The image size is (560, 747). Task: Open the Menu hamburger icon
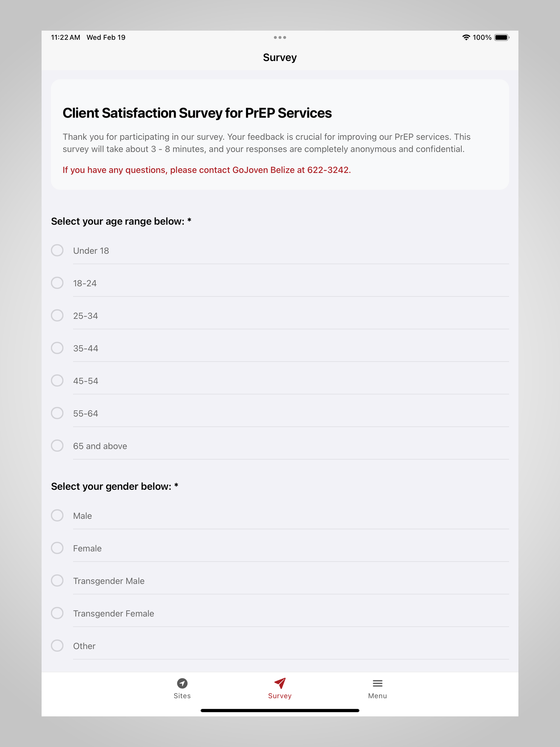[x=377, y=683]
